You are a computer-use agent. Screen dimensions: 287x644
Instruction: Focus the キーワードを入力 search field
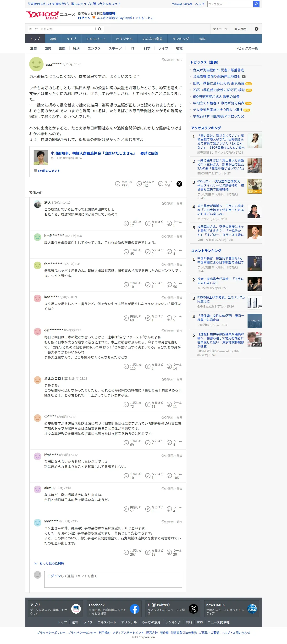(62, 29)
